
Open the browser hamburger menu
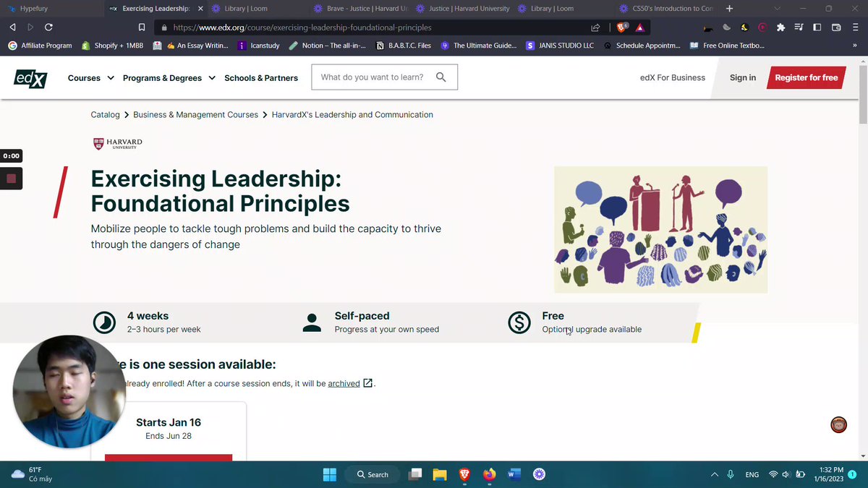[855, 27]
